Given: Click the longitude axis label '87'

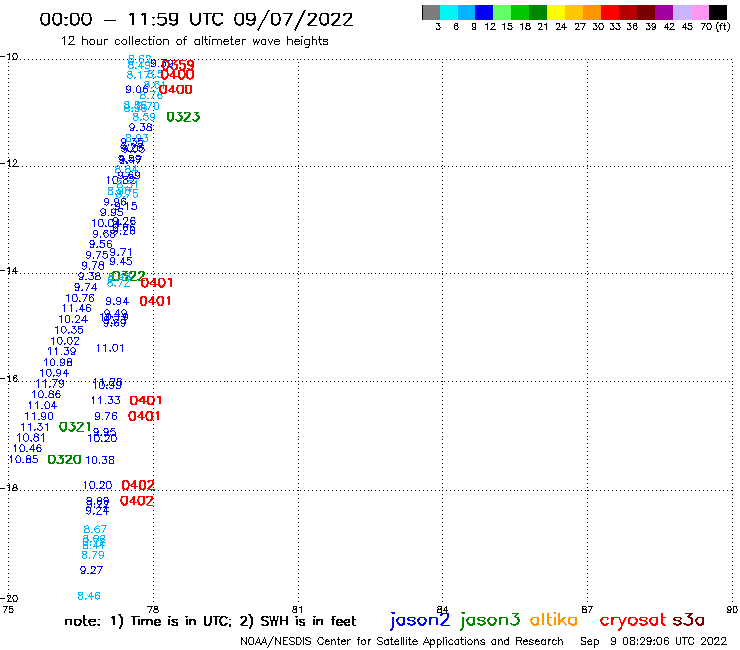Looking at the screenshot, I should (x=587, y=609).
